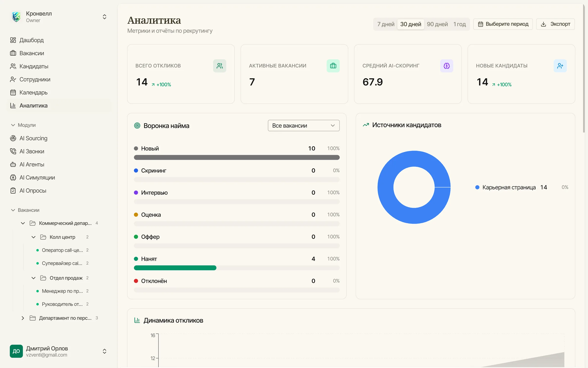Click the Дашборд grid icon
The width and height of the screenshot is (588, 368).
(x=13, y=40)
